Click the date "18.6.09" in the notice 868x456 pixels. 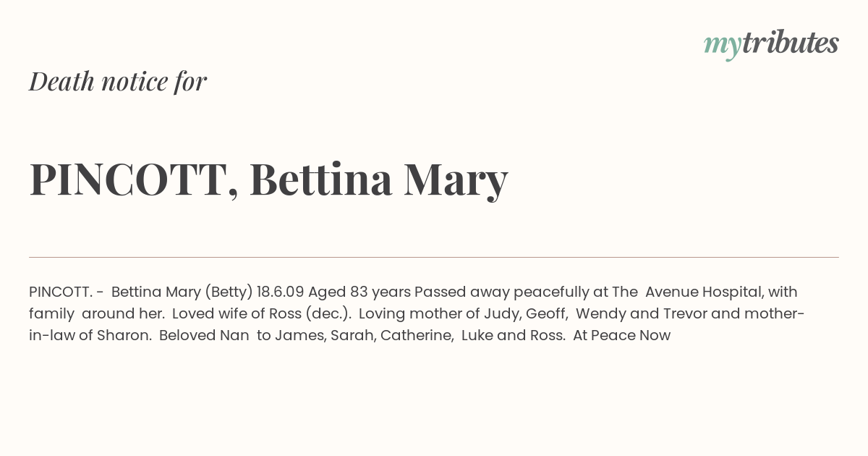coord(280,292)
